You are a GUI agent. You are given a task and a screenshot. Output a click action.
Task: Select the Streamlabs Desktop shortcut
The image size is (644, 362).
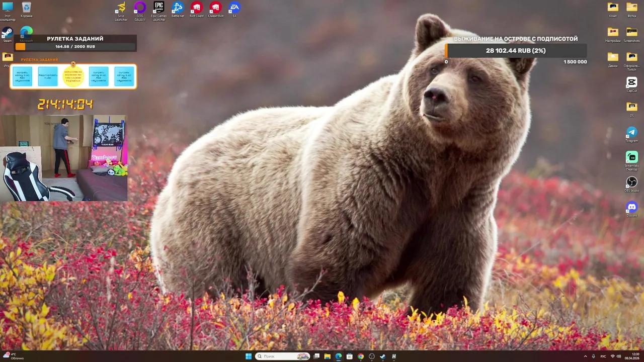[x=632, y=161]
